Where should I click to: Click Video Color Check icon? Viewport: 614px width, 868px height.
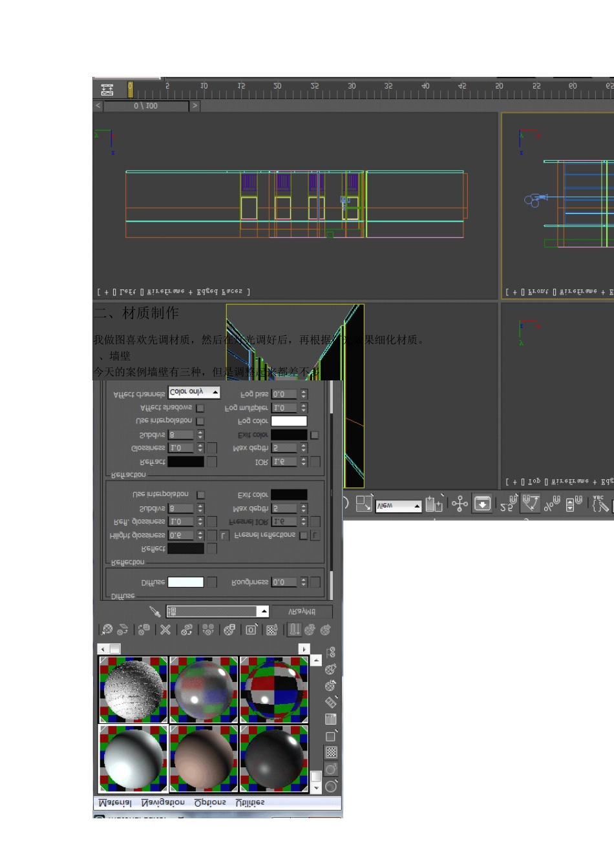tap(331, 719)
